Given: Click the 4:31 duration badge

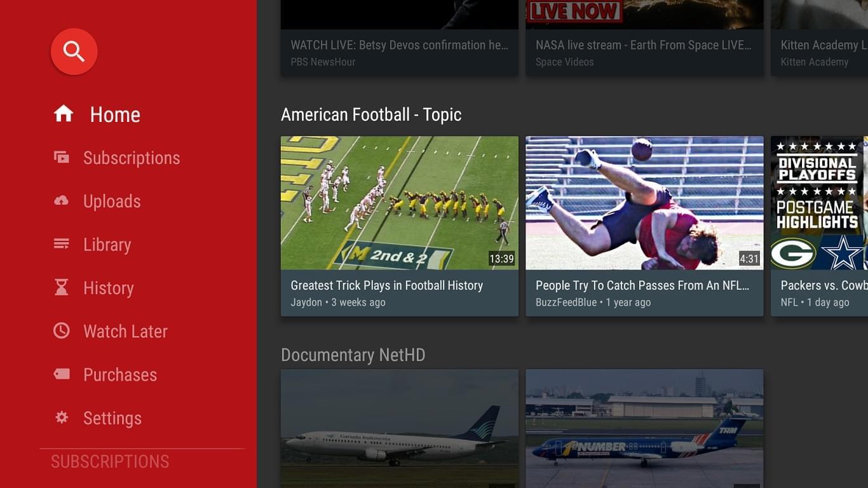Looking at the screenshot, I should (x=749, y=259).
